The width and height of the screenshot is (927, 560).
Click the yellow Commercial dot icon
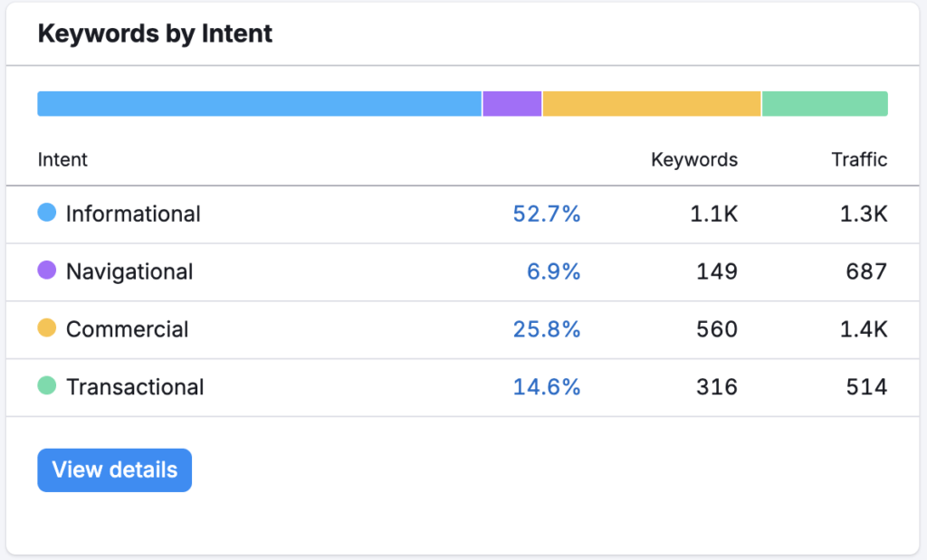[x=47, y=328]
